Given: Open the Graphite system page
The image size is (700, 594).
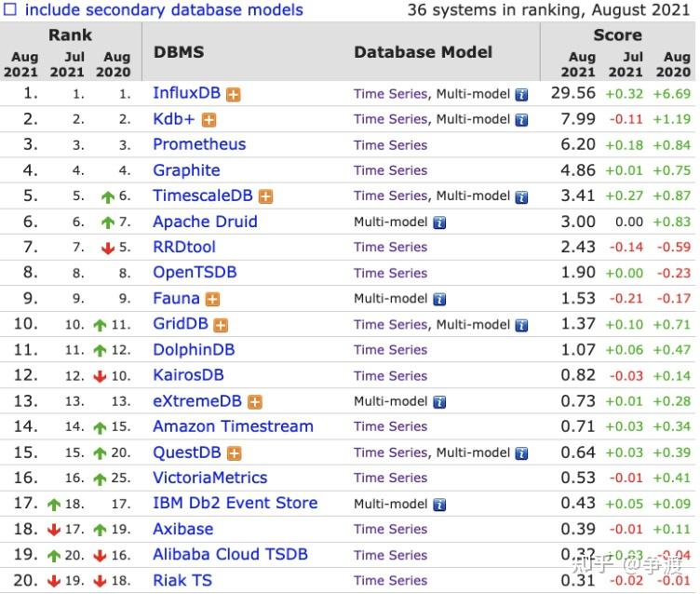Looking at the screenshot, I should tap(186, 170).
